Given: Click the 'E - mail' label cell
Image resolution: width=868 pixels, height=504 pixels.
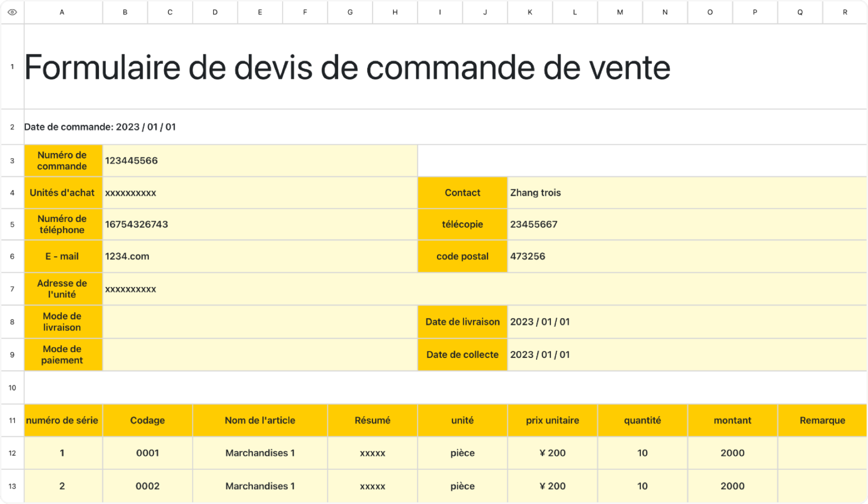Looking at the screenshot, I should tap(63, 256).
